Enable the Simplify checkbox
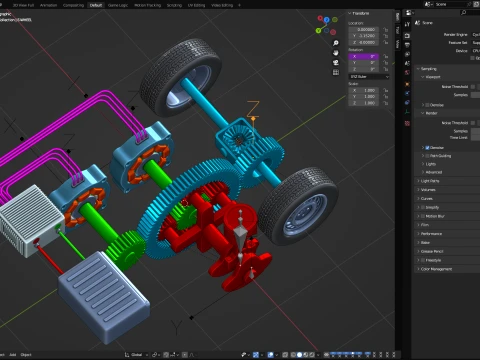Screen dimensions: 480x360 [x=423, y=207]
